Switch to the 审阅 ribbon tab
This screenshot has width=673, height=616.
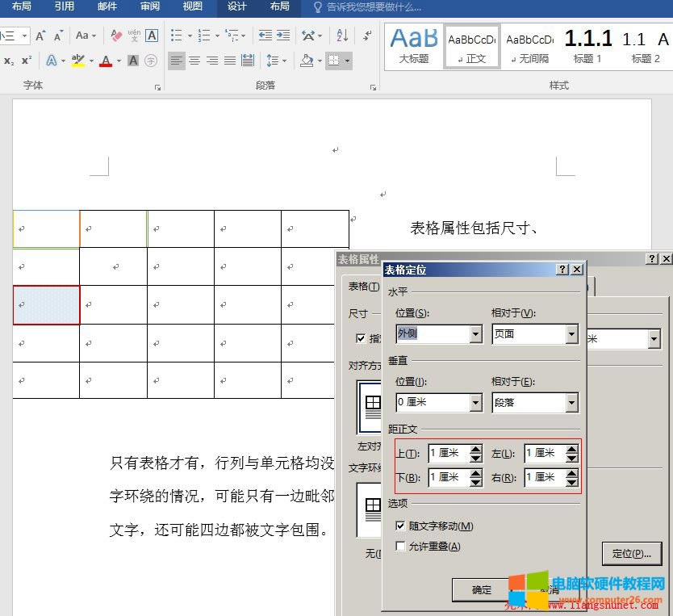click(x=149, y=7)
